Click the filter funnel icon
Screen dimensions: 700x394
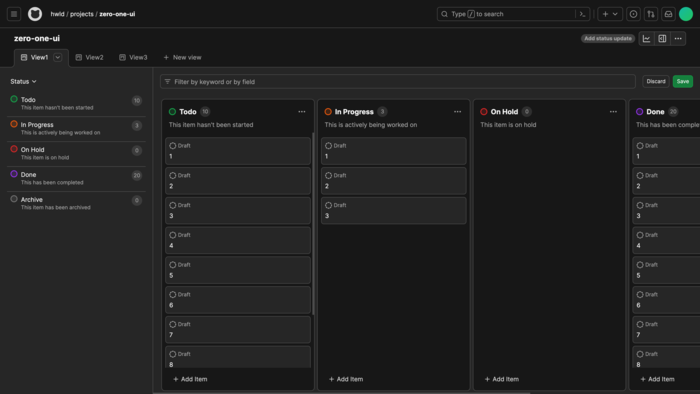click(167, 82)
